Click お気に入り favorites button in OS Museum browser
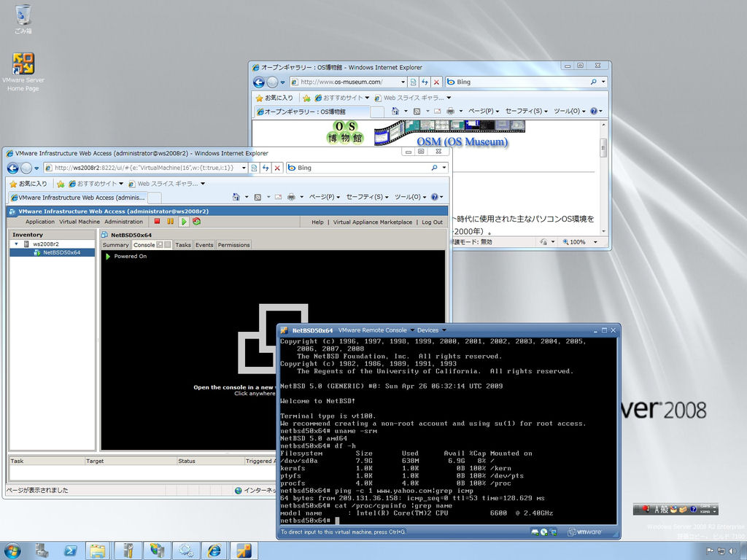This screenshot has width=747, height=560. pyautogui.click(x=274, y=98)
